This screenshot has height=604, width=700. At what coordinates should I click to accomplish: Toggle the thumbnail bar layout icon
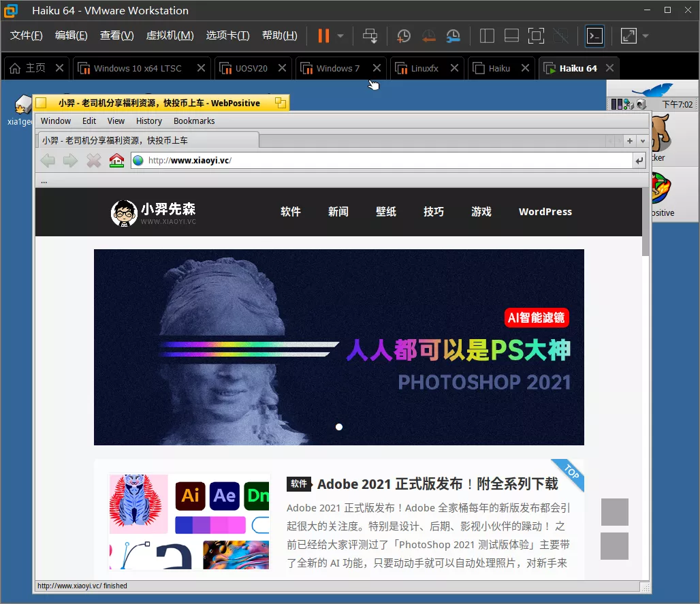pyautogui.click(x=511, y=35)
